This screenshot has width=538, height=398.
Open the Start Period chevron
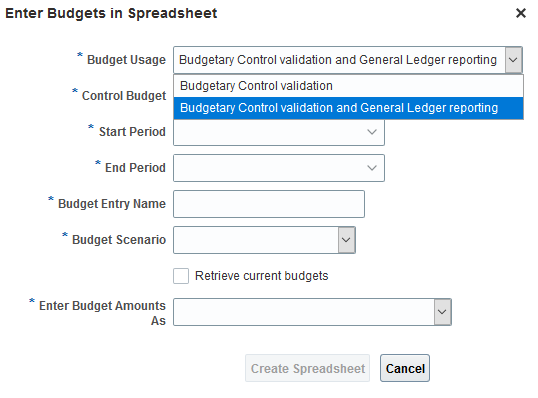pos(372,132)
